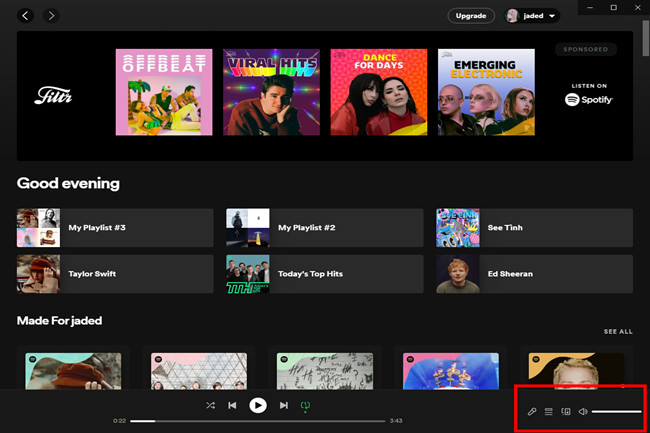This screenshot has height=433, width=650.
Task: Open the fourth mix card with blue cover
Action: 451,370
